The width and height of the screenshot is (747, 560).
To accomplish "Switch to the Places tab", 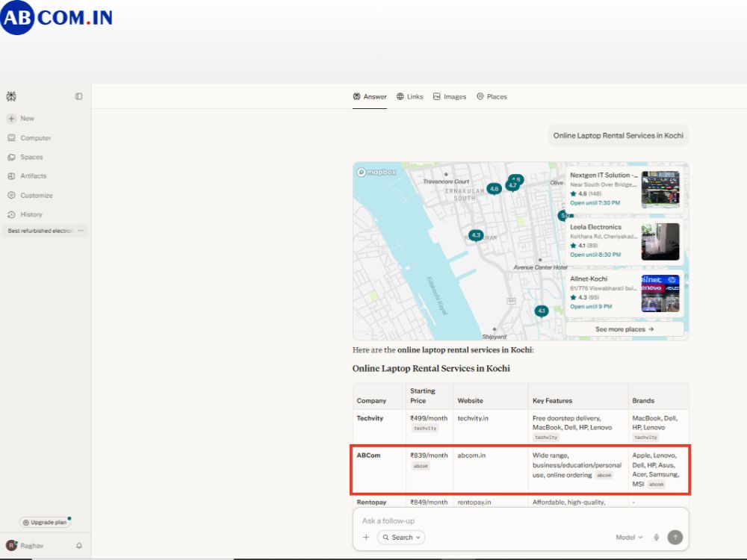I will click(492, 96).
